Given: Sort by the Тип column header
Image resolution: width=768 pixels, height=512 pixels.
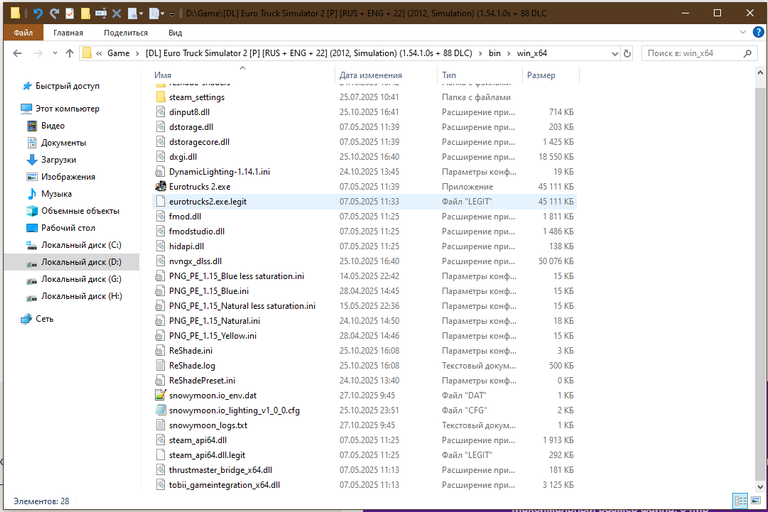Looking at the screenshot, I should point(449,75).
